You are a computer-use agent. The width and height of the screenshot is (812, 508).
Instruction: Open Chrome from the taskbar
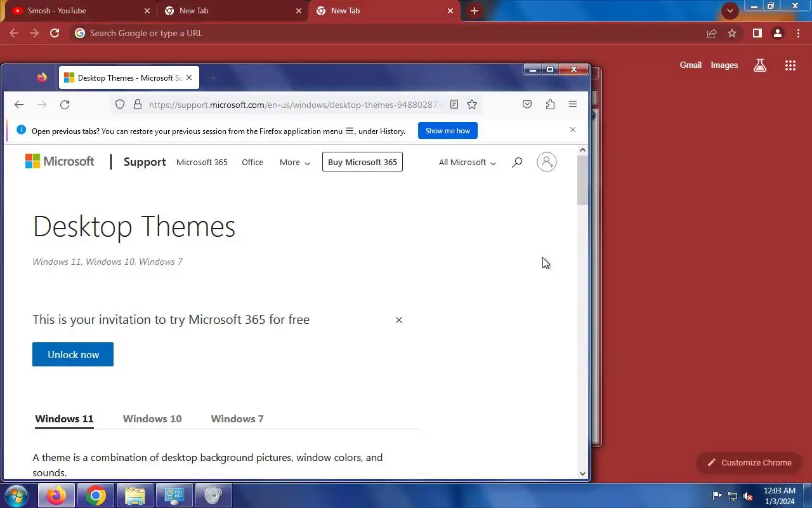[x=96, y=495]
